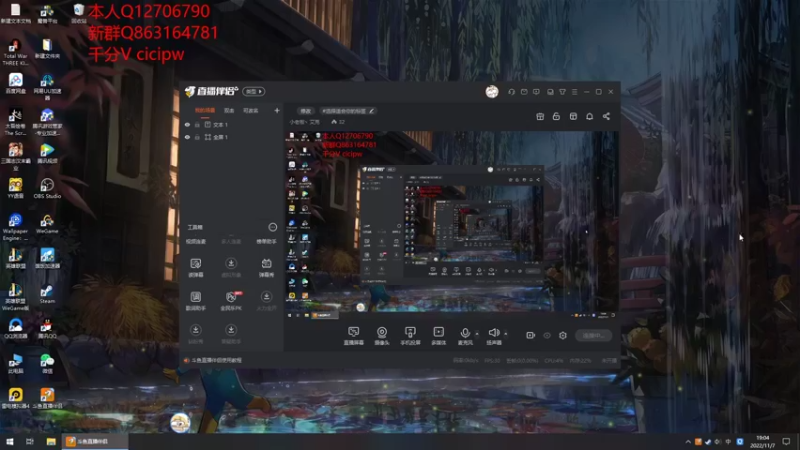Toggle the preview eye icon in bottom bar
Viewport: 800px width, 450px height.
[547, 336]
